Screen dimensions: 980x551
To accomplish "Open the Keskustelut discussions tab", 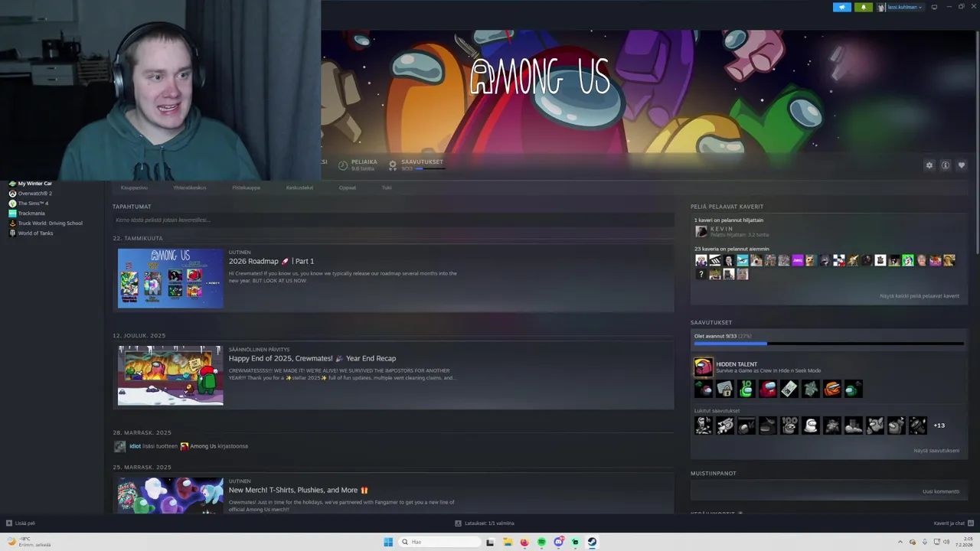I will tap(299, 187).
